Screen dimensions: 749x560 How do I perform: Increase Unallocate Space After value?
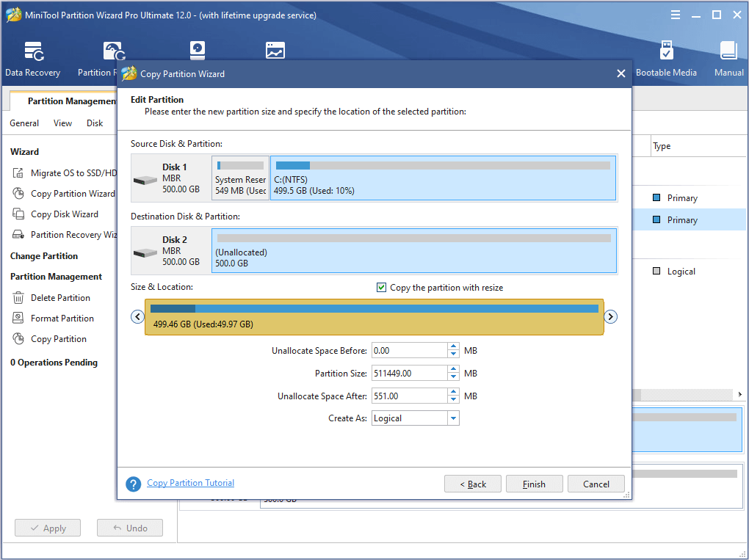pyautogui.click(x=453, y=392)
